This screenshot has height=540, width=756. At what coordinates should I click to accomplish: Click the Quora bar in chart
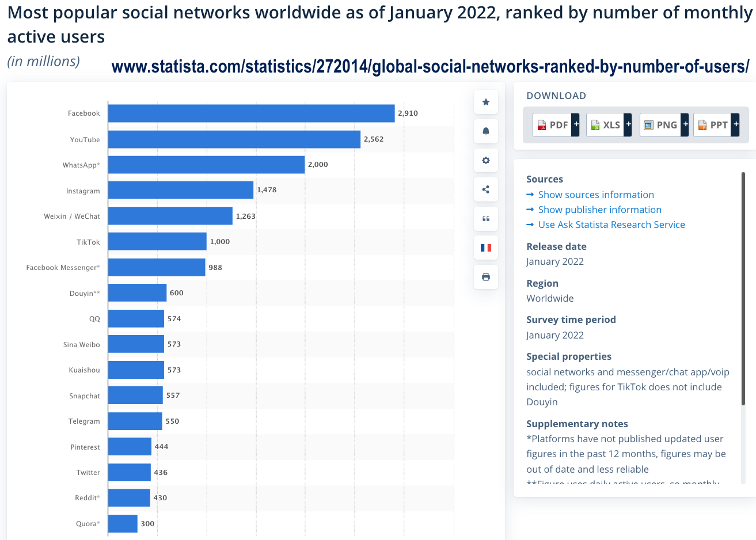(x=123, y=523)
